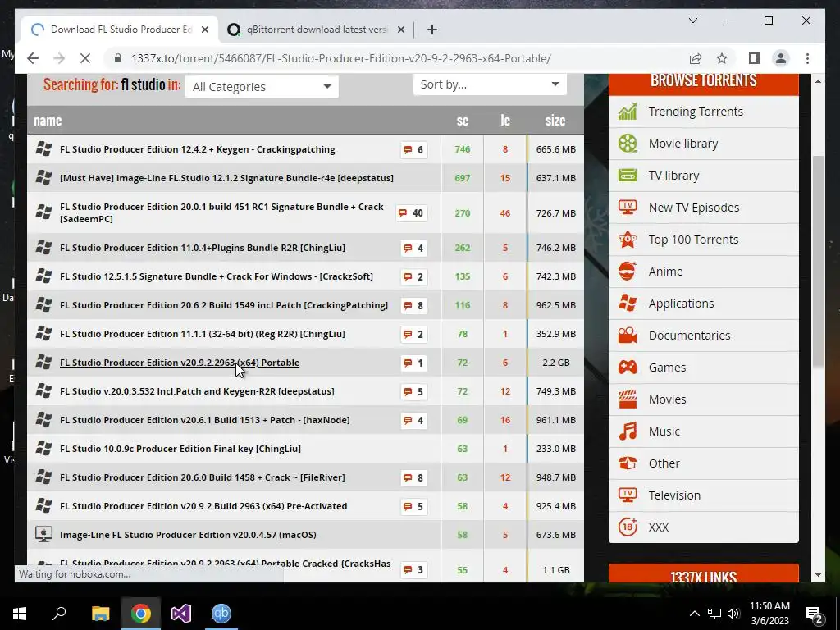Open a new browser tab
The image size is (840, 630).
tap(431, 30)
